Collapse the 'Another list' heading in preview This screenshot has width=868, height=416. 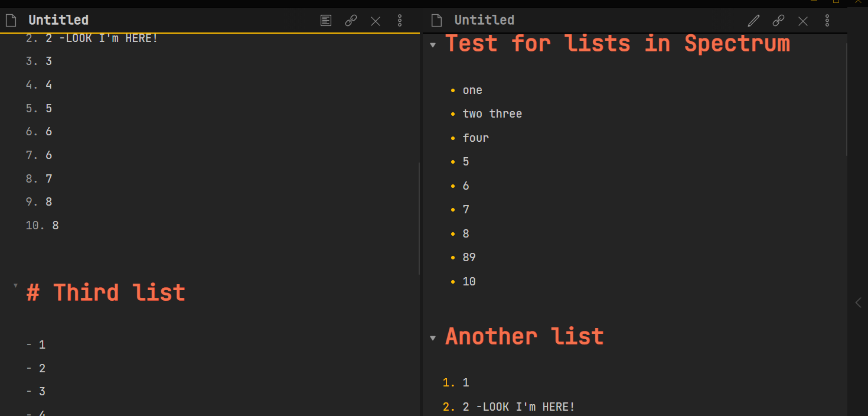click(x=433, y=338)
